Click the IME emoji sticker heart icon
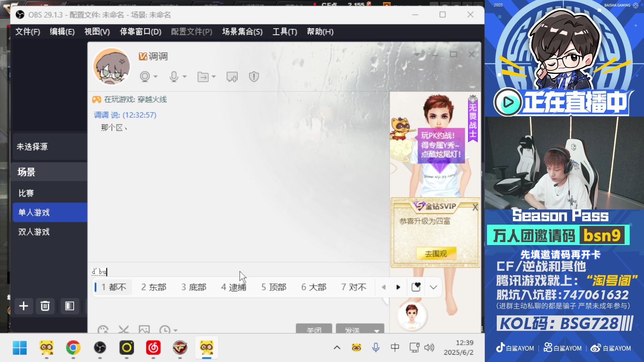 point(416,287)
